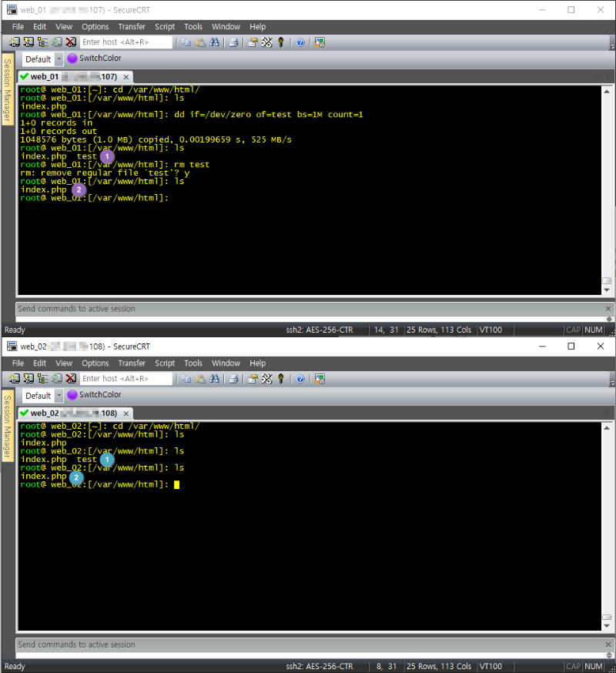Click Quick Connect icon in web_01 window
The width and height of the screenshot is (616, 673).
click(x=28, y=42)
